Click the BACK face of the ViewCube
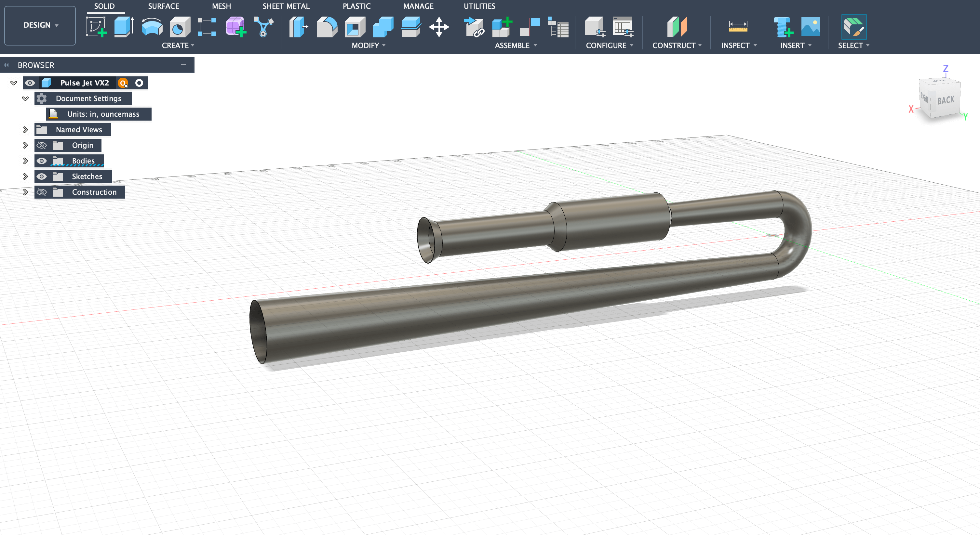The width and height of the screenshot is (980, 535). click(946, 100)
